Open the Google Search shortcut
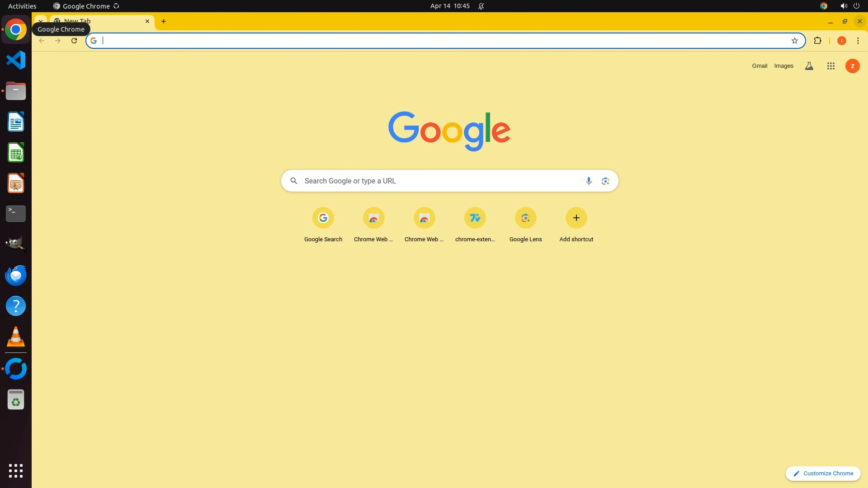Image resolution: width=868 pixels, height=488 pixels. [x=323, y=218]
